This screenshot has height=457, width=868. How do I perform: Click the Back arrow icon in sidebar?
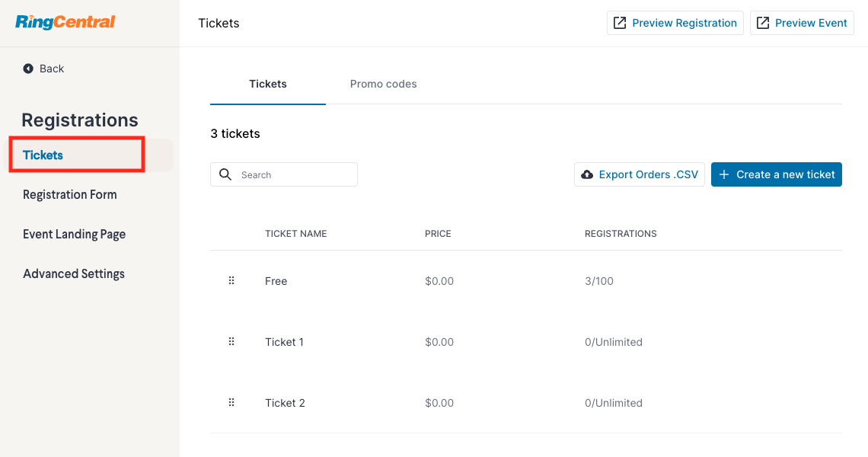(28, 69)
